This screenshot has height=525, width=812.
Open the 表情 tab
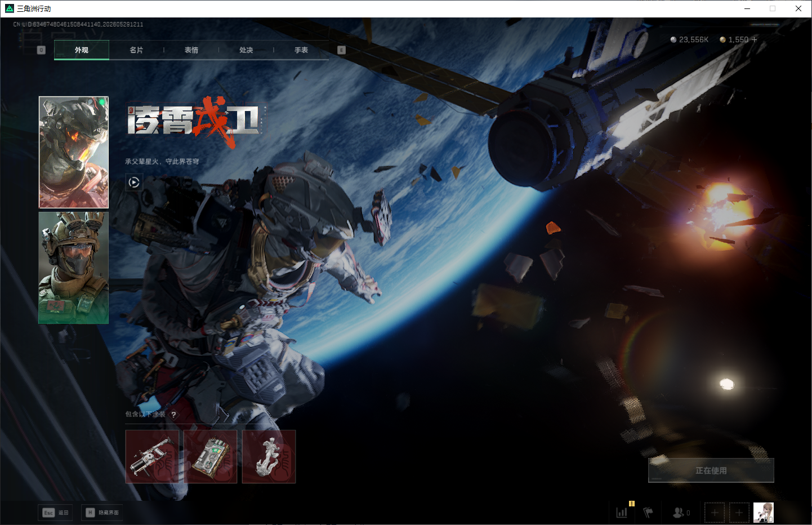tap(191, 50)
